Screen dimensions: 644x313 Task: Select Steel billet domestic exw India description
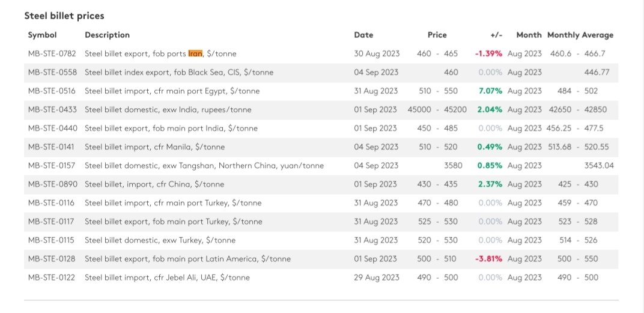pos(168,110)
